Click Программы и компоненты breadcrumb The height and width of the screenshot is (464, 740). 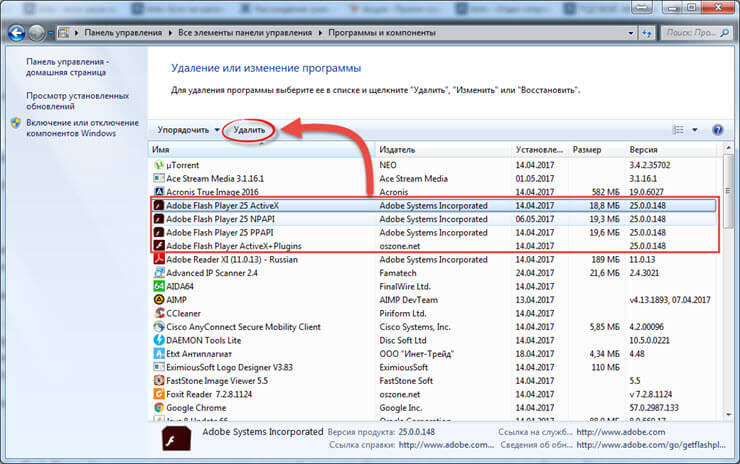382,33
